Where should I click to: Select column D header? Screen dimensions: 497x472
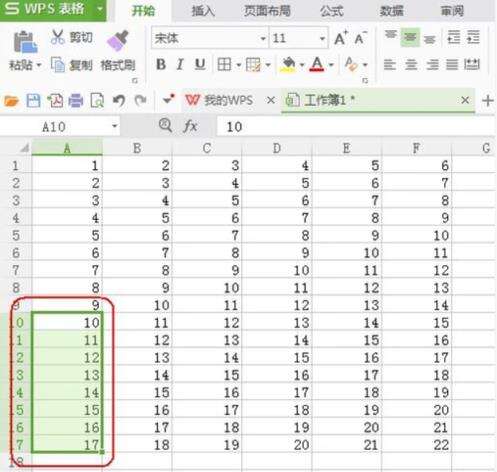[277, 148]
